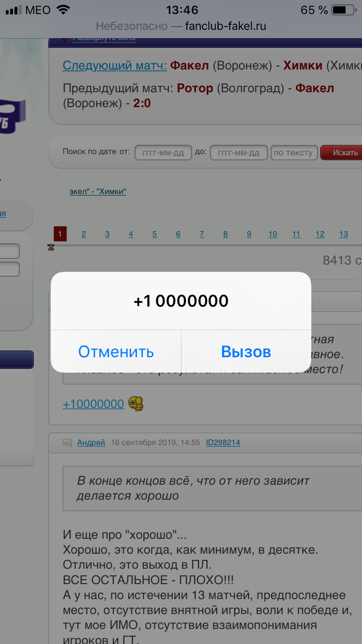Go to page 13 of the thread

[x=344, y=234]
